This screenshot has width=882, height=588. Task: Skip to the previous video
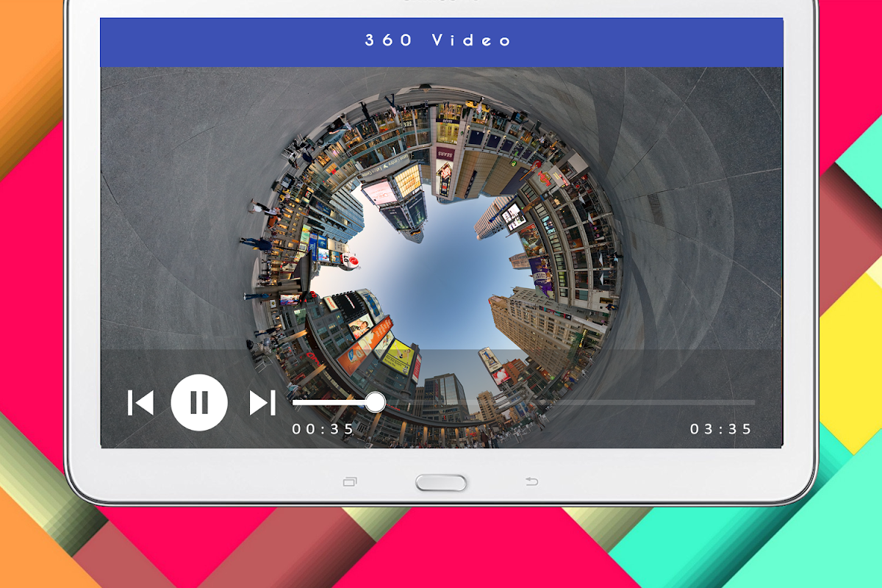click(x=140, y=403)
